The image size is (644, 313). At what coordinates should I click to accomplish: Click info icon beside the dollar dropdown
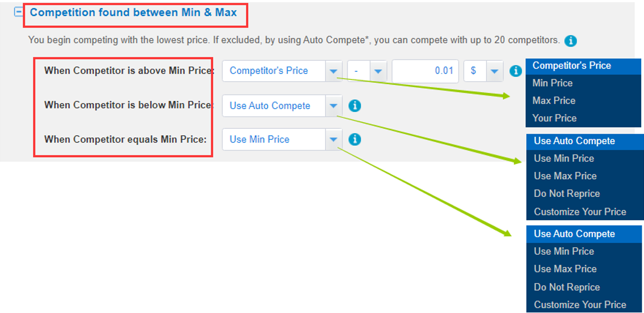pos(515,71)
